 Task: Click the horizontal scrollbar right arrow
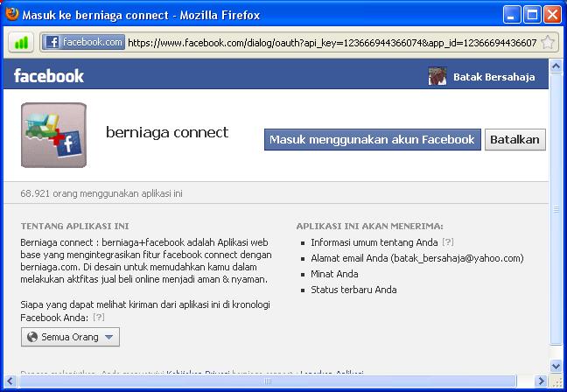(x=542, y=381)
